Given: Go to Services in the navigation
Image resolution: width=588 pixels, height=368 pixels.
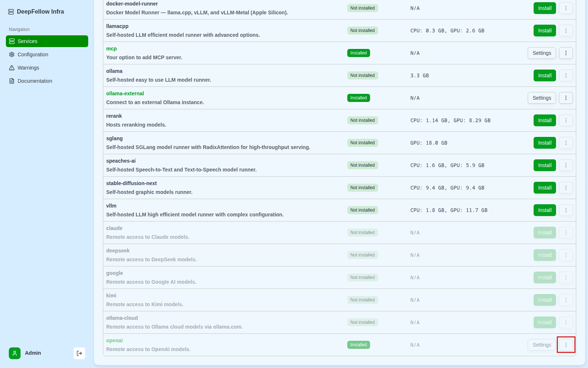Looking at the screenshot, I should click(47, 41).
